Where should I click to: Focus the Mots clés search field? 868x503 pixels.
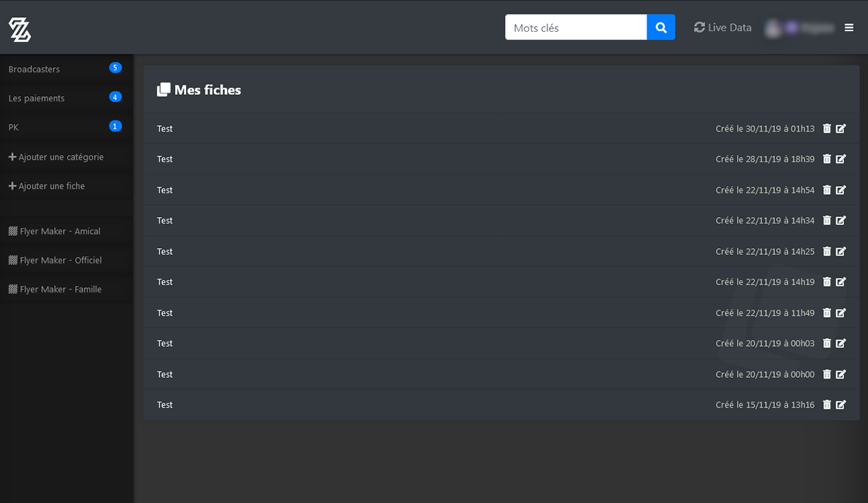[x=576, y=28]
